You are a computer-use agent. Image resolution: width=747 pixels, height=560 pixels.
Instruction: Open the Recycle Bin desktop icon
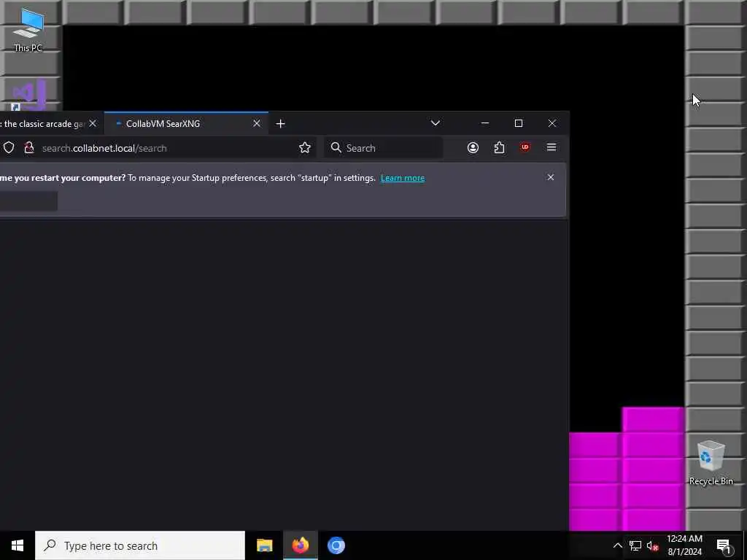pyautogui.click(x=711, y=462)
